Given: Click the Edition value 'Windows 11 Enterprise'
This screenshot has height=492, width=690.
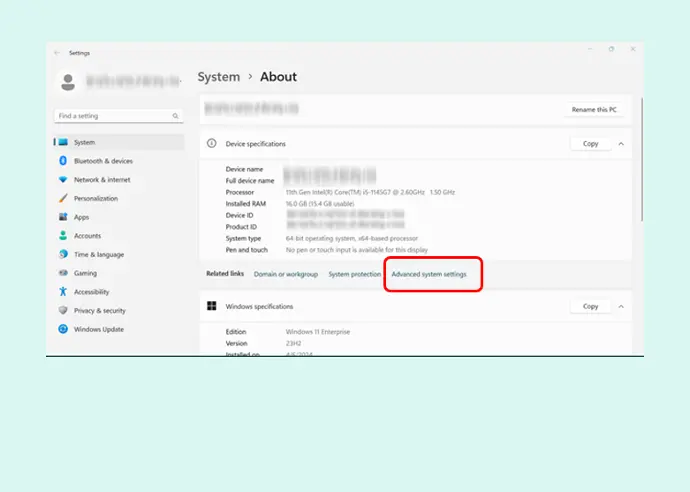Looking at the screenshot, I should [x=318, y=332].
